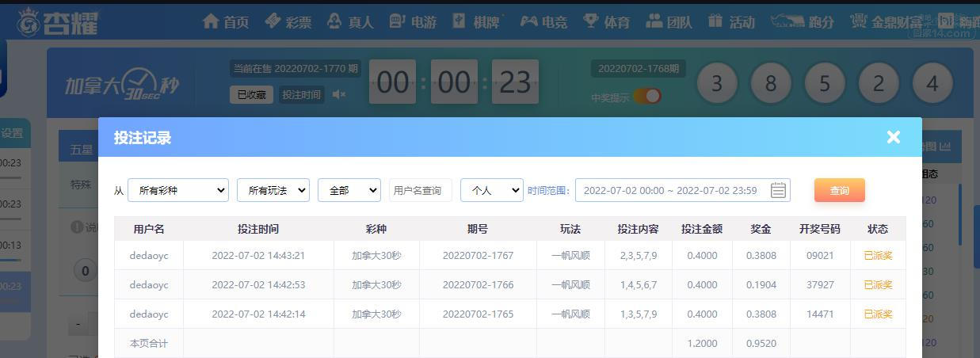The image size is (980, 358).
Task: Close the 投注记录 dialog
Action: (893, 137)
